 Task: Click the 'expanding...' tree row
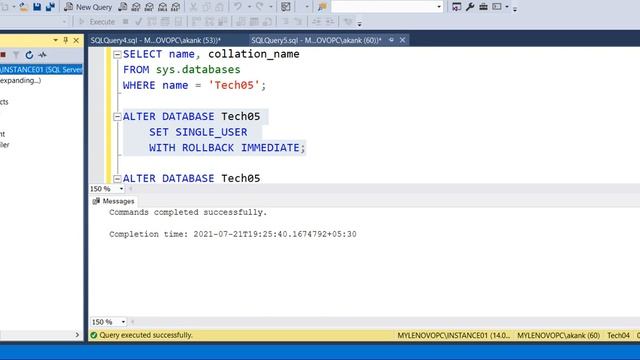[21, 80]
